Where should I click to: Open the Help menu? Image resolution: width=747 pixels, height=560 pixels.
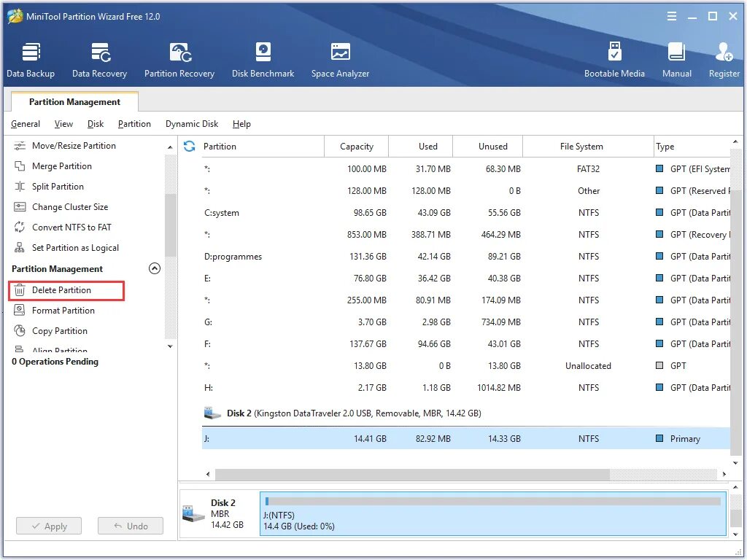point(241,124)
